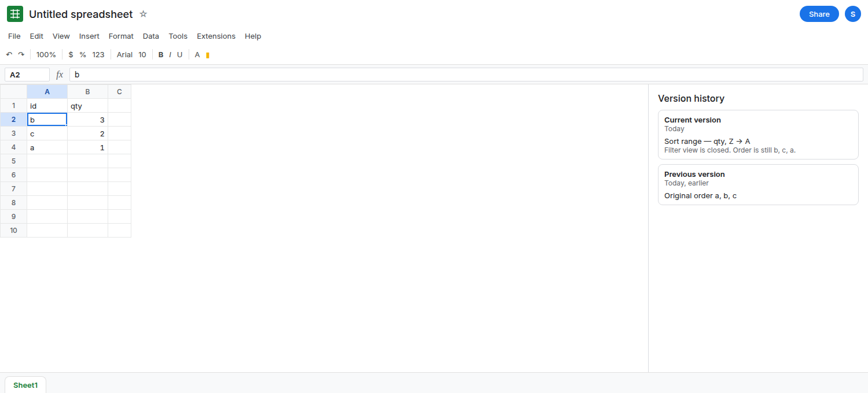Open the Insert menu
Viewport: 868px width, 393px height.
pos(89,36)
